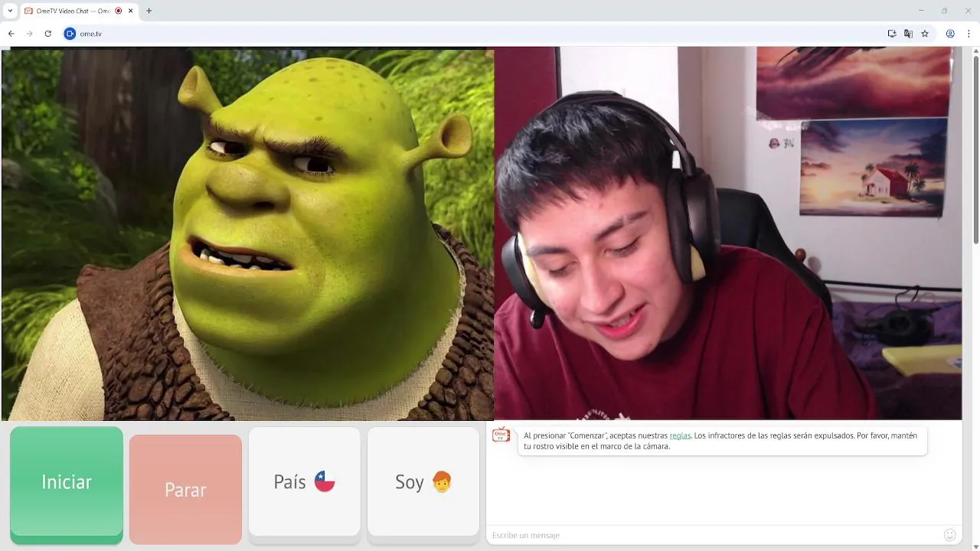Click the OmeTV logo in chat
Screen dimensions: 980x551
pos(501,435)
